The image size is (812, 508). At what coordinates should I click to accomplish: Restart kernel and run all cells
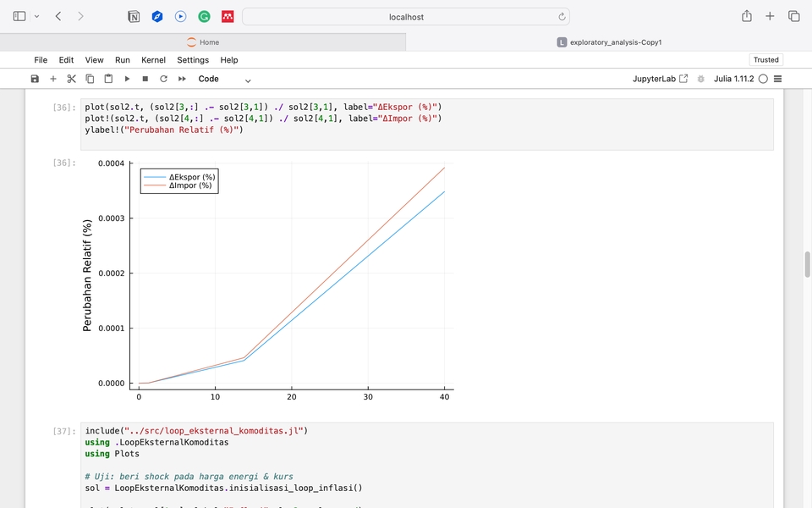(182, 79)
